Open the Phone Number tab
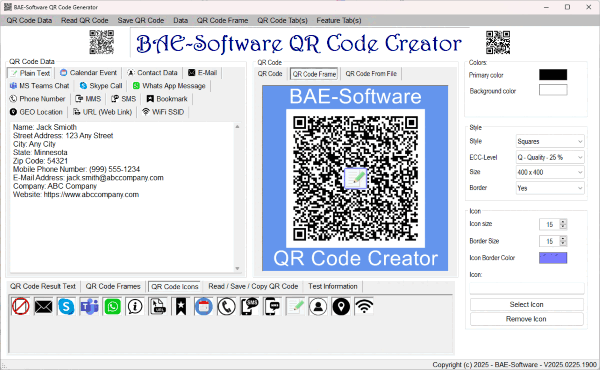 (x=38, y=99)
